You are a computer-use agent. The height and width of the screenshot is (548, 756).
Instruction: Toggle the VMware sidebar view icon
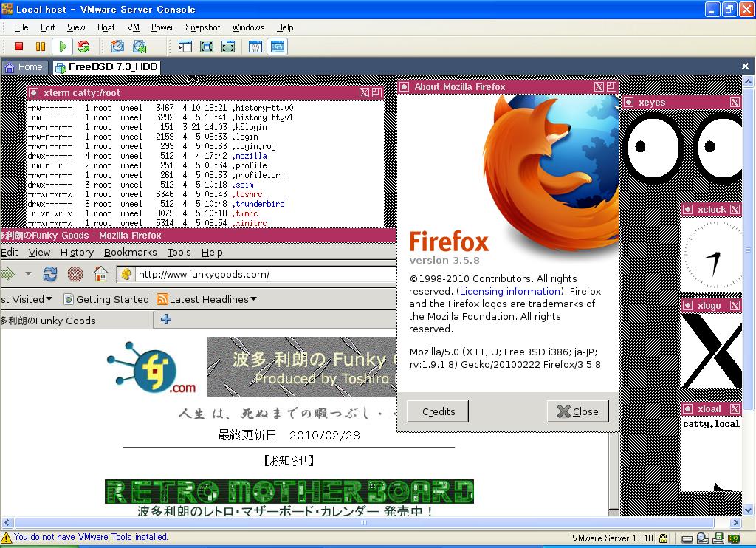(185, 47)
